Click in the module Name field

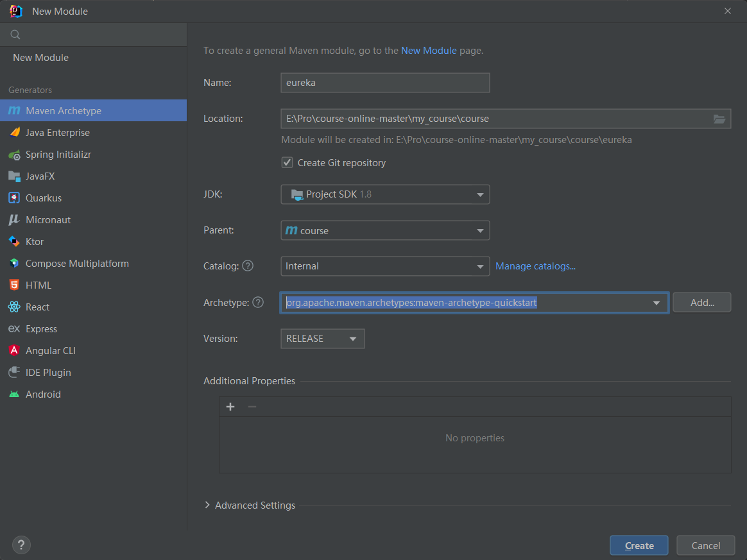tap(385, 83)
